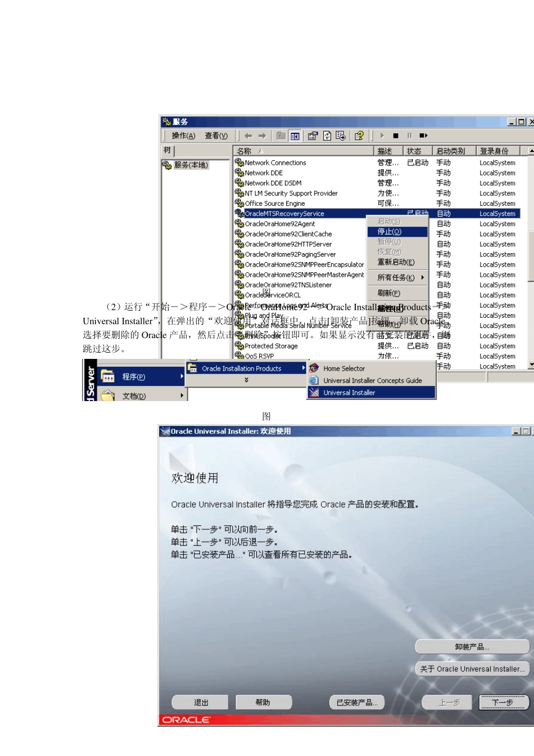This screenshot has width=534, height=756.
Task: Select the OracleOraHome92PagingServer service
Action: pyautogui.click(x=290, y=254)
